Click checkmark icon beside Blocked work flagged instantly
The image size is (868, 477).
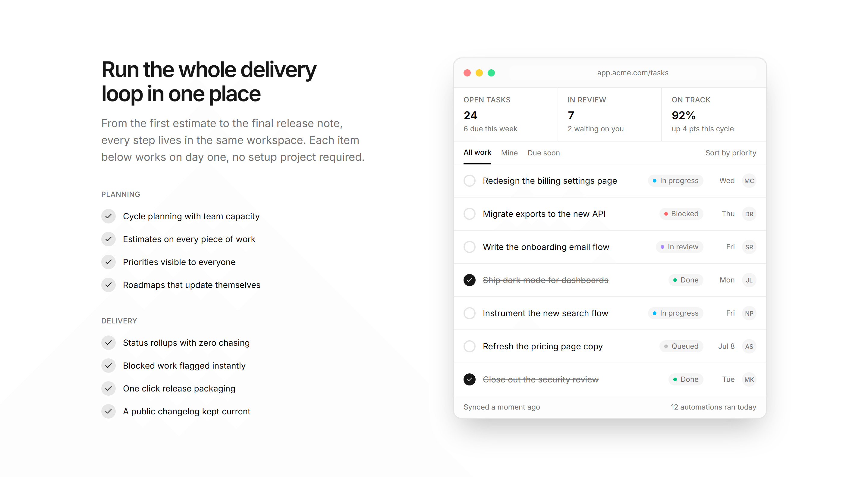click(x=108, y=366)
